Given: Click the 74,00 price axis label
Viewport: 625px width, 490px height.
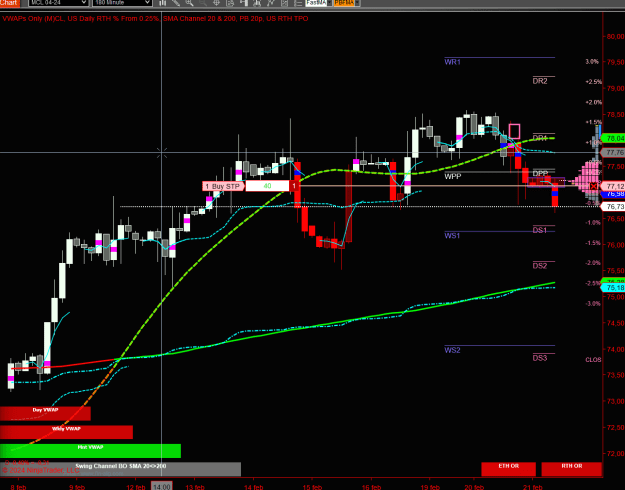Looking at the screenshot, I should click(615, 349).
